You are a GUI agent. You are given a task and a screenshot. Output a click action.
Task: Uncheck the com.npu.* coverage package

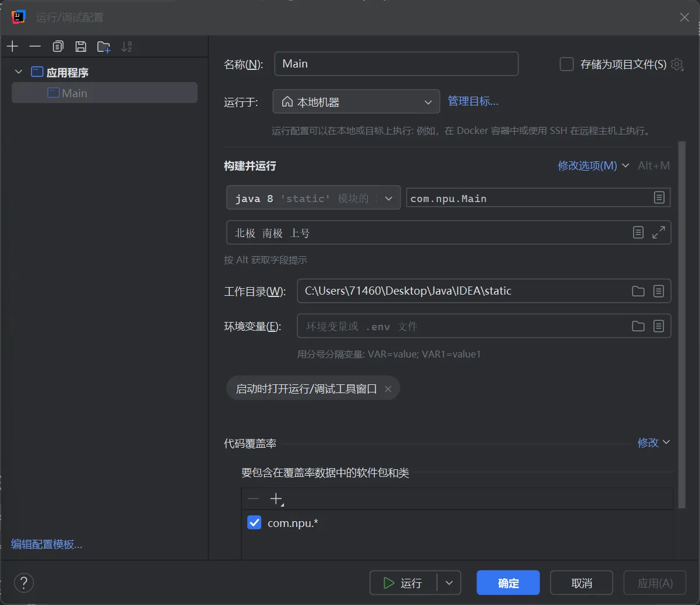254,522
